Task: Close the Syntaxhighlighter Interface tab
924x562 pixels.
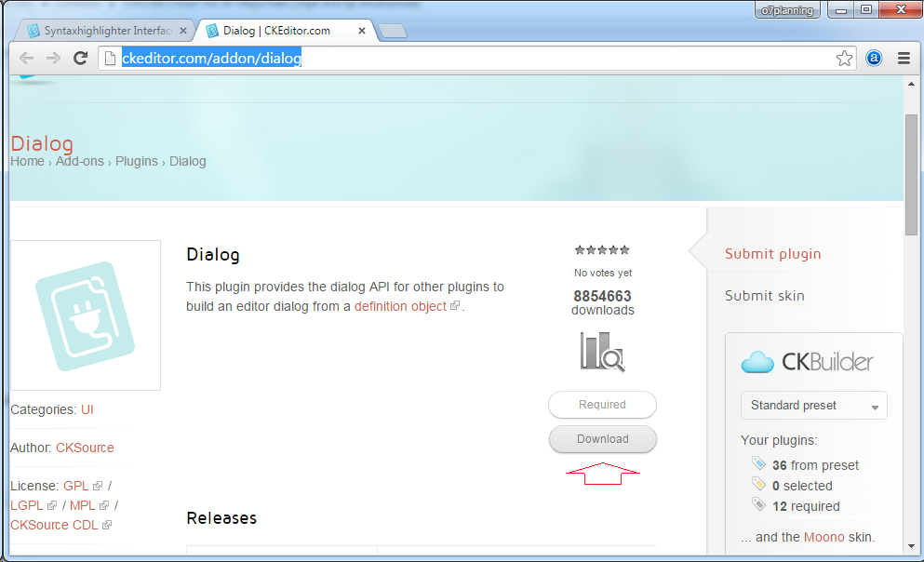Action: (x=183, y=31)
